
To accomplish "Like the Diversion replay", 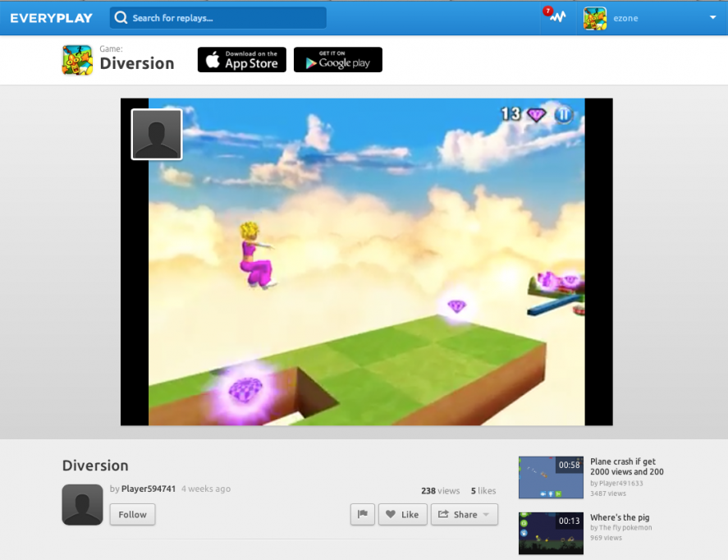I will point(402,514).
